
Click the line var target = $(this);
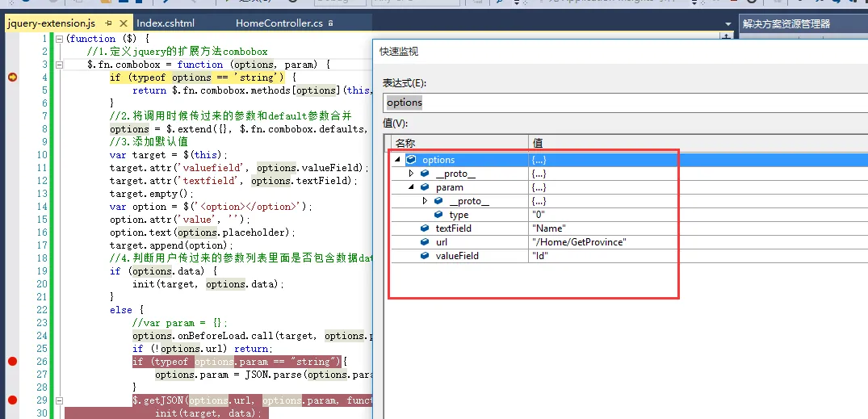click(169, 155)
